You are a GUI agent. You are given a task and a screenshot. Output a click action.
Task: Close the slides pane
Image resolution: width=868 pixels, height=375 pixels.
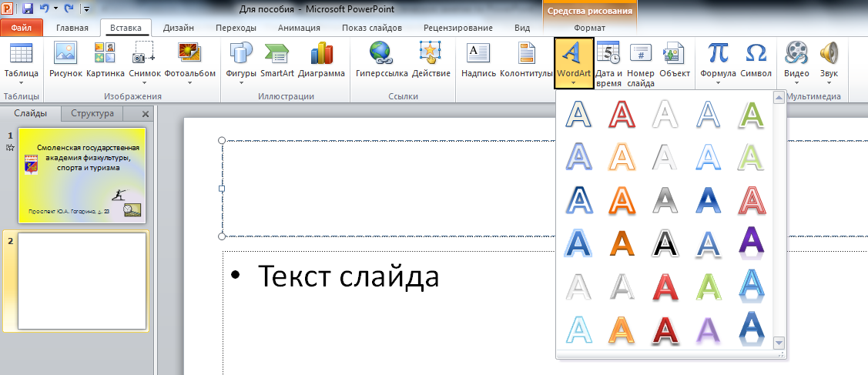[146, 114]
